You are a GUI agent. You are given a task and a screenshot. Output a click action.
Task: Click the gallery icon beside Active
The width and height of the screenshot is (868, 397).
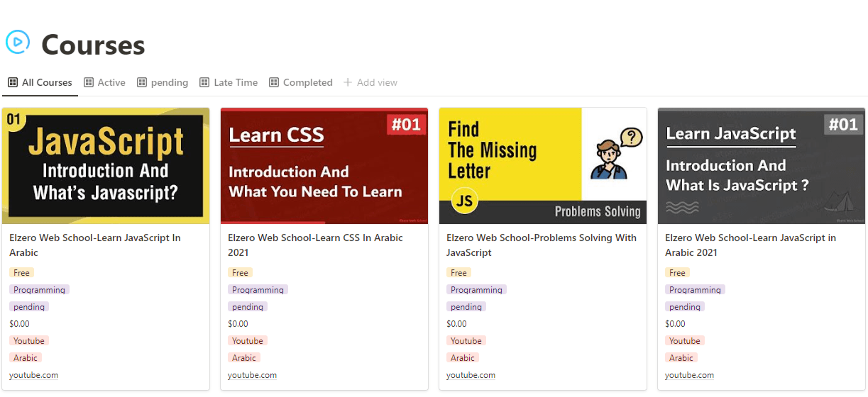pyautogui.click(x=89, y=82)
